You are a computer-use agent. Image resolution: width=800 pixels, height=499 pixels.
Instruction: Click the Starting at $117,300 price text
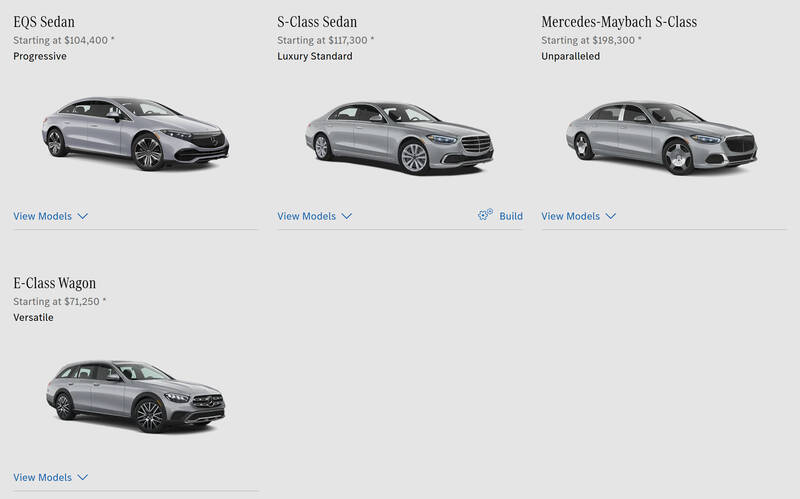pos(326,40)
